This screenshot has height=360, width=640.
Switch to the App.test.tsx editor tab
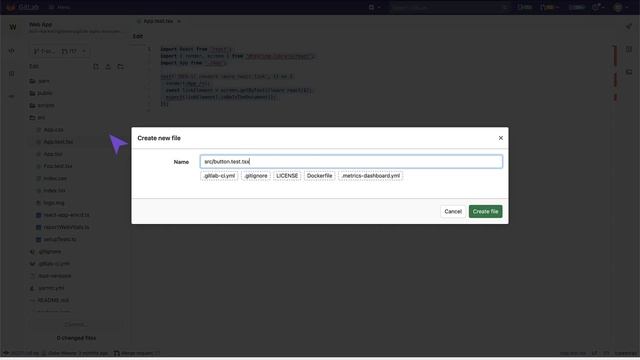tap(159, 21)
